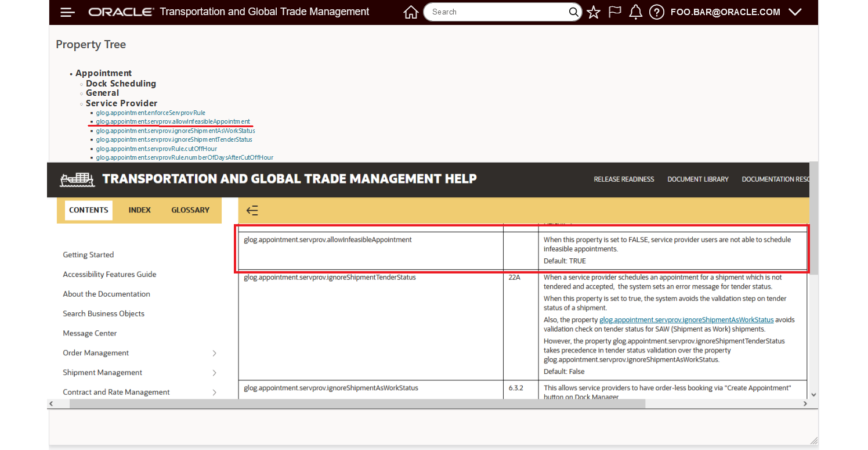The width and height of the screenshot is (868, 450).
Task: Select the Appointment tree node
Action: click(103, 73)
